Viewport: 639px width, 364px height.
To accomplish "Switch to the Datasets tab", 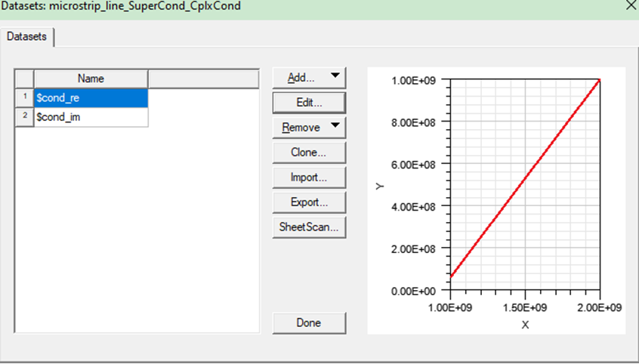I will click(x=26, y=36).
